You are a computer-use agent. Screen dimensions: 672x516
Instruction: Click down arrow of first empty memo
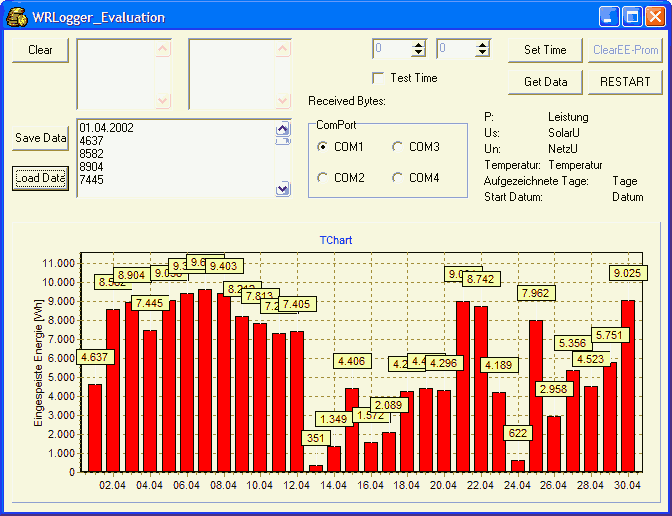(x=162, y=101)
